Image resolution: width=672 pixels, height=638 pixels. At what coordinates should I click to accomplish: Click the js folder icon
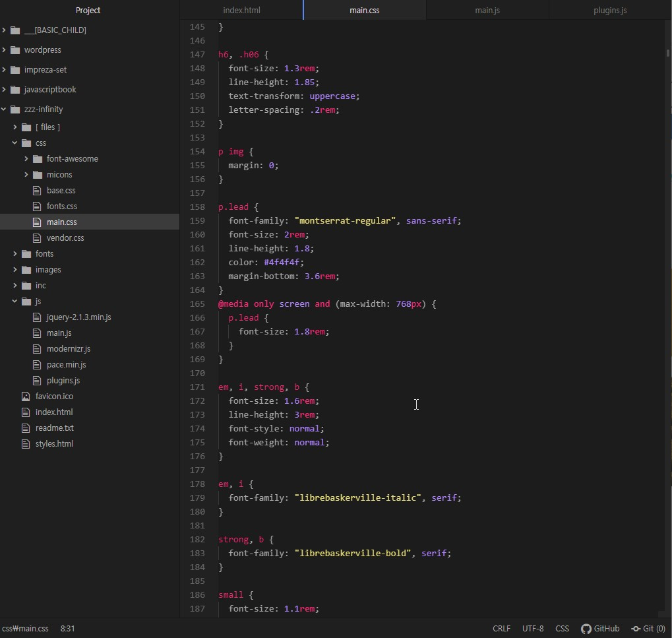coord(26,301)
